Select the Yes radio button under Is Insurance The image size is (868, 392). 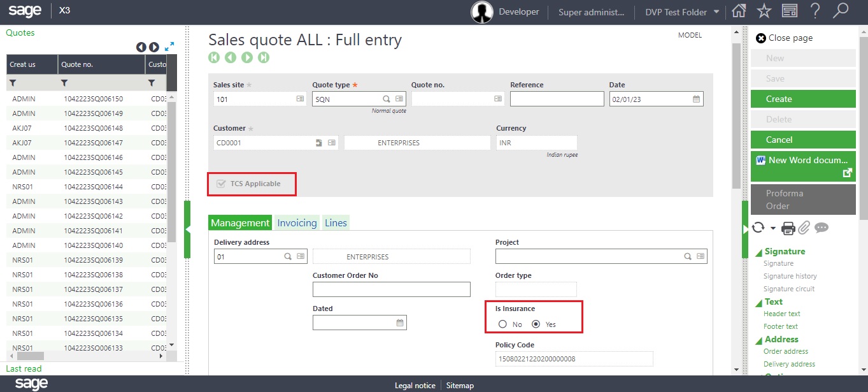pos(536,324)
